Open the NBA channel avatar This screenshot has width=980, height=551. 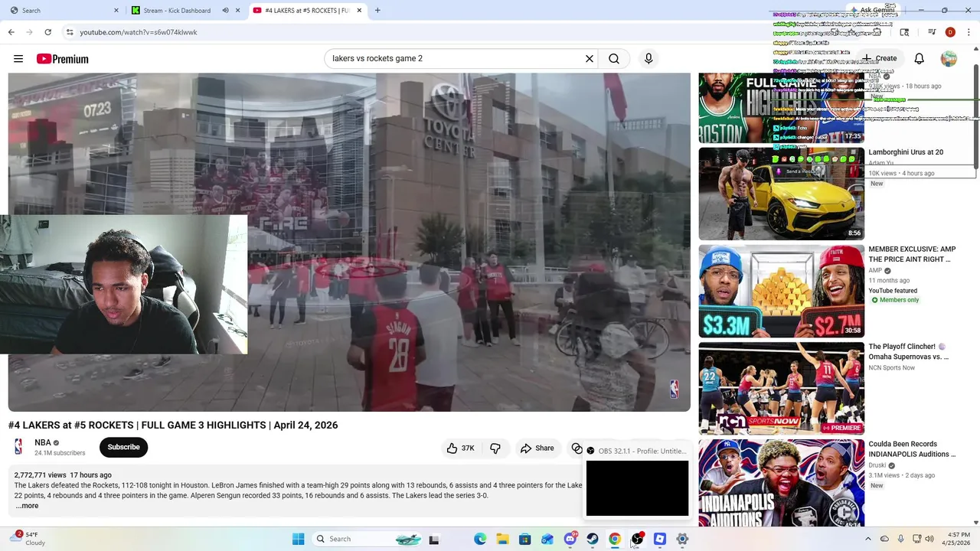[18, 447]
